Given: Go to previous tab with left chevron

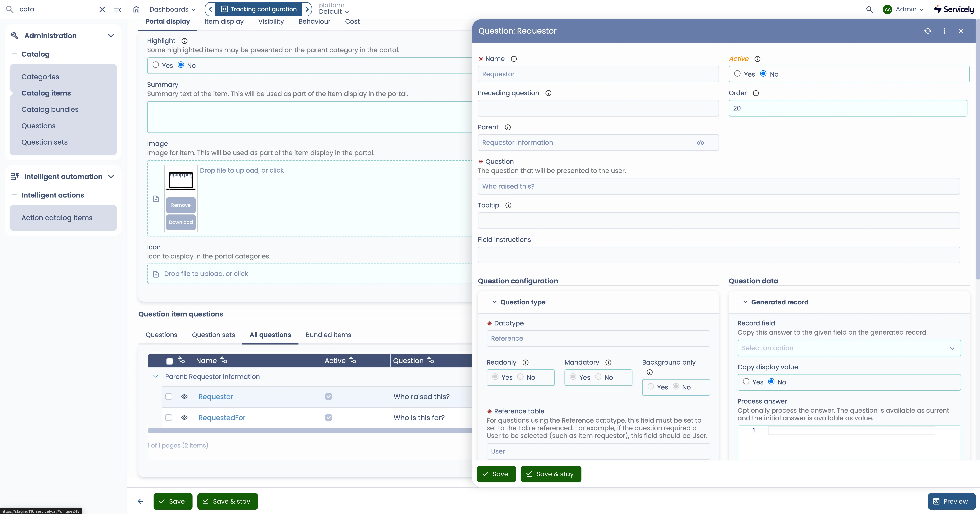Looking at the screenshot, I should pos(210,9).
